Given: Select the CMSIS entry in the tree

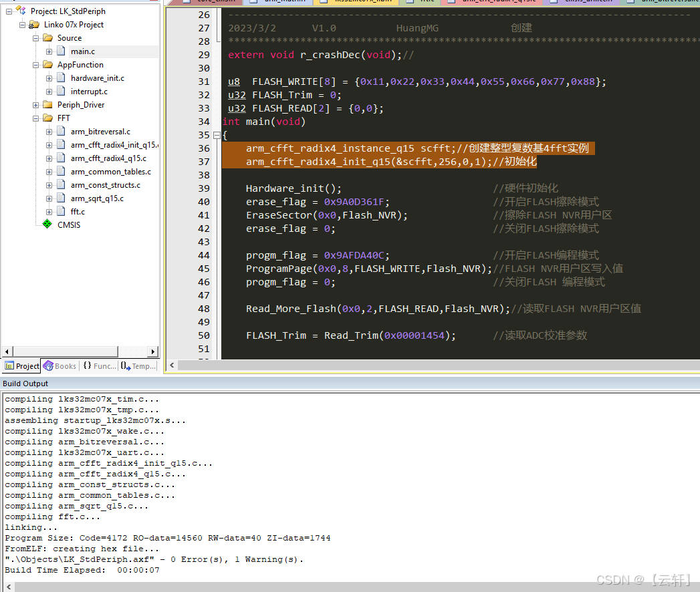Looking at the screenshot, I should [x=69, y=225].
